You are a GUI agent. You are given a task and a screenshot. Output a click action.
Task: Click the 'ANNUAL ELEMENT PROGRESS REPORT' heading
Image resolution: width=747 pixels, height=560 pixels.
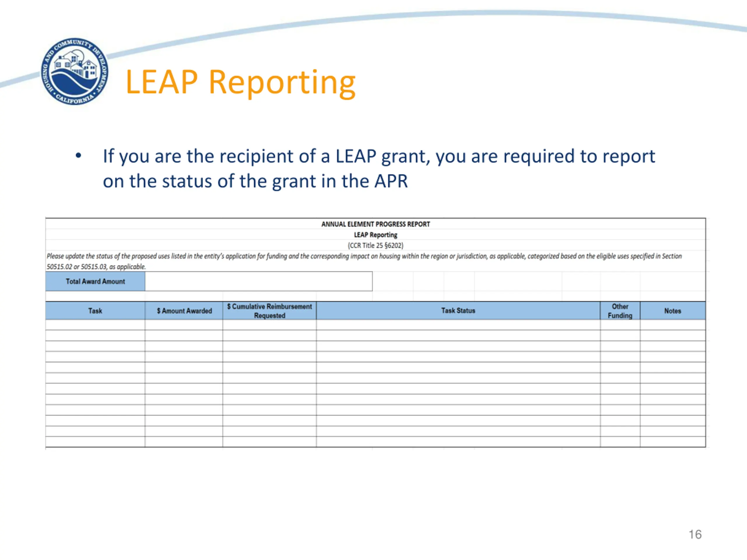click(x=376, y=224)
